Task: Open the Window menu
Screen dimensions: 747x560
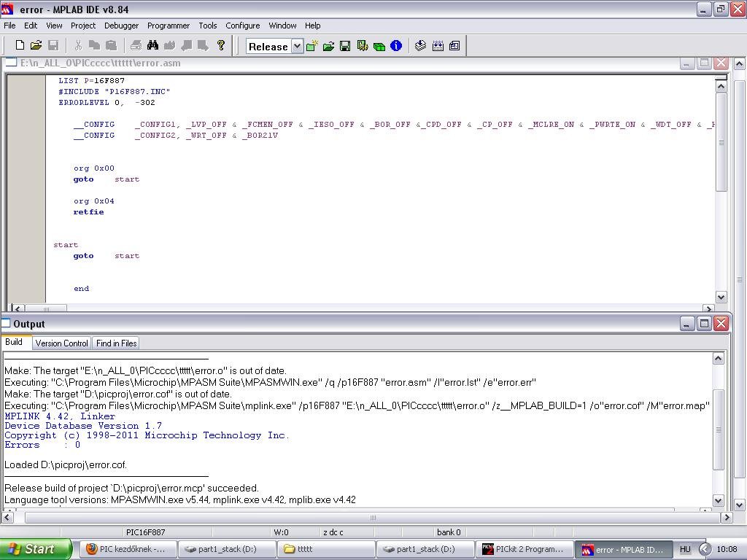Action: (282, 26)
